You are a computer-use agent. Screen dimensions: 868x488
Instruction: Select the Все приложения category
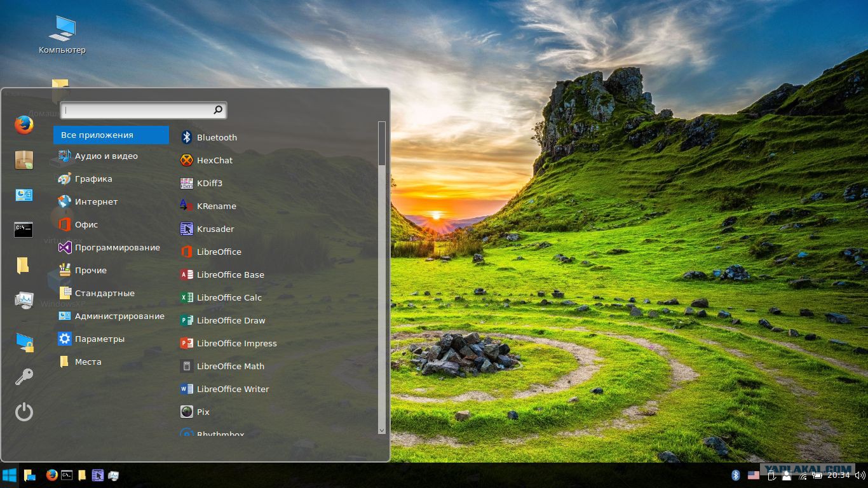111,135
